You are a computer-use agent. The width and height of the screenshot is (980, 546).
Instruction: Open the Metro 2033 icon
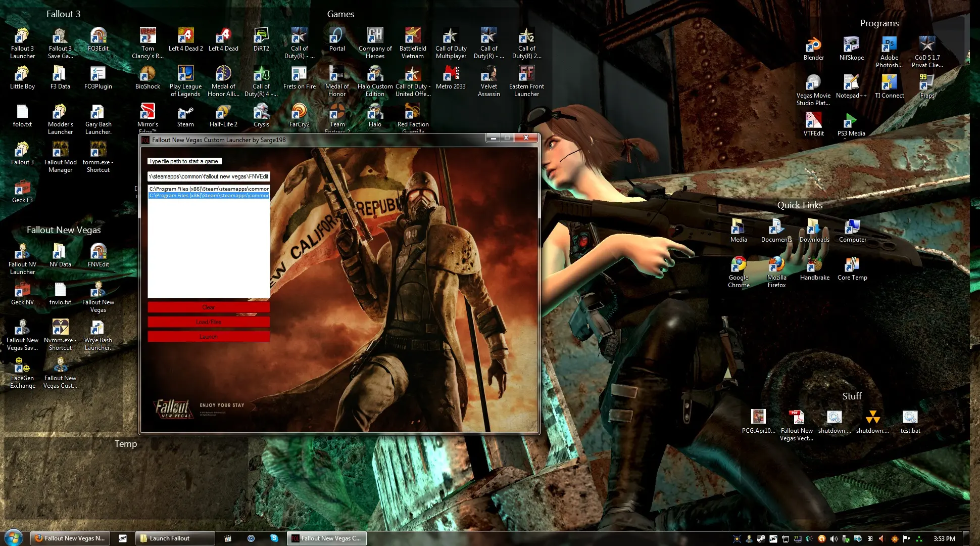[451, 77]
